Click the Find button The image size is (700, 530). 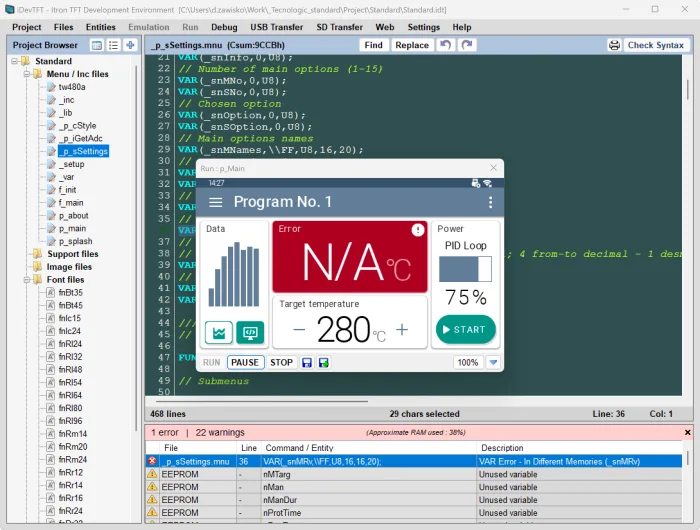click(373, 45)
